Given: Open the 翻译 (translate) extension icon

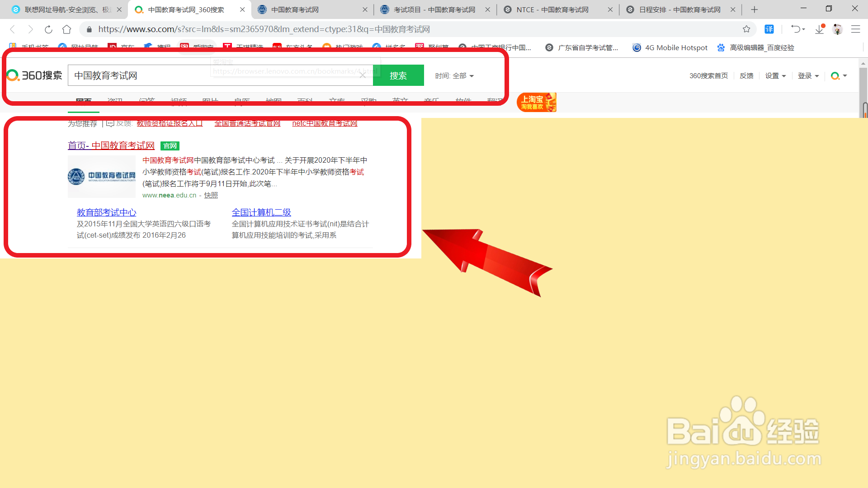Looking at the screenshot, I should (769, 29).
